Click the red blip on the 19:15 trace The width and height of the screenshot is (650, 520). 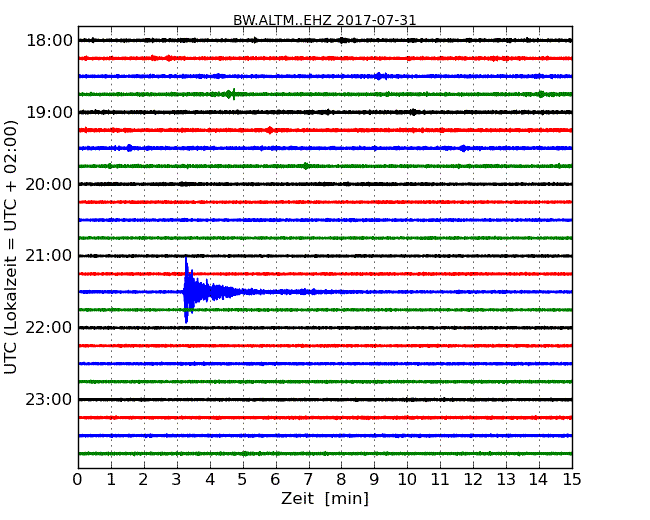[270, 130]
